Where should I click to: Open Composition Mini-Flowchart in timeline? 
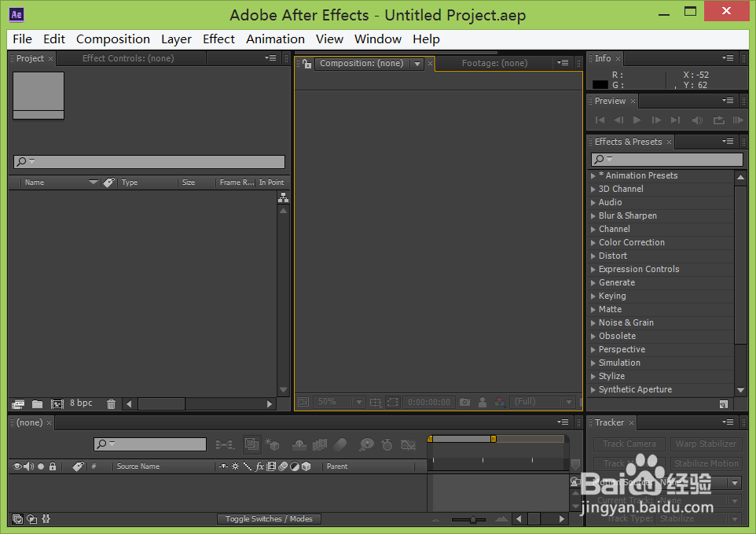225,444
